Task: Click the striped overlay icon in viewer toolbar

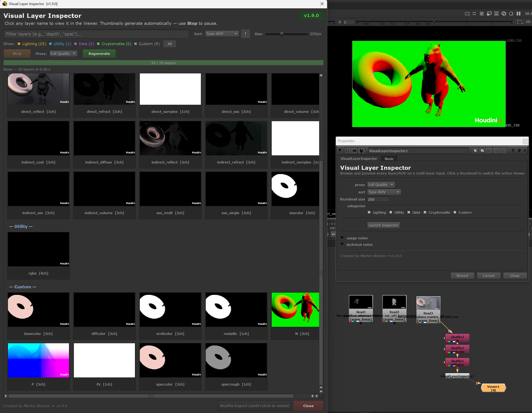Action: pyautogui.click(x=482, y=14)
